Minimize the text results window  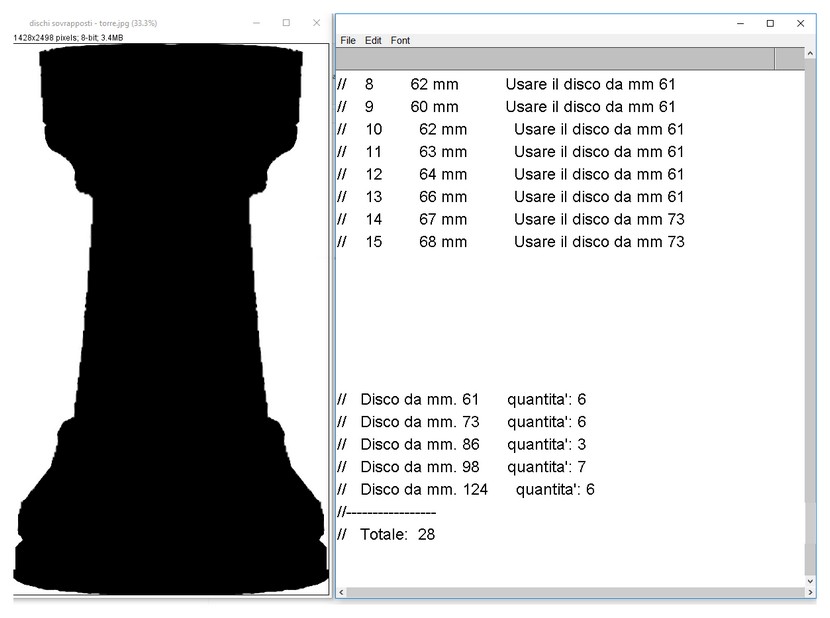click(739, 23)
